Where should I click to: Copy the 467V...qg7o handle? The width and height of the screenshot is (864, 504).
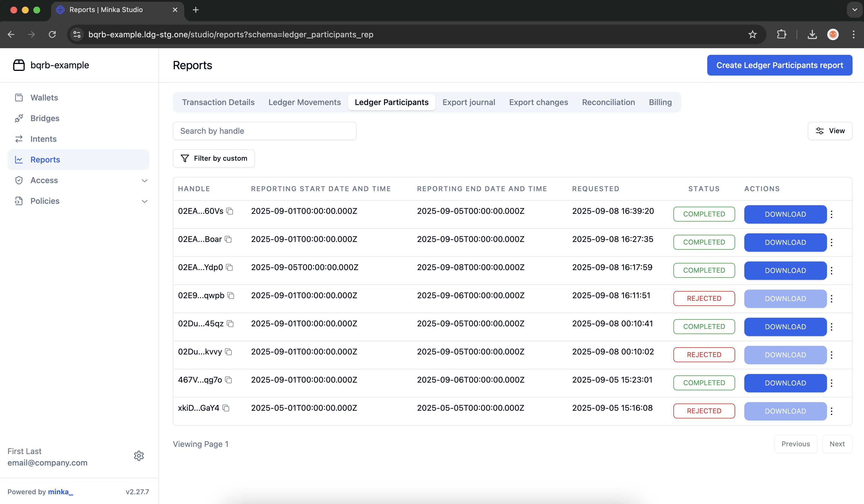coord(228,380)
